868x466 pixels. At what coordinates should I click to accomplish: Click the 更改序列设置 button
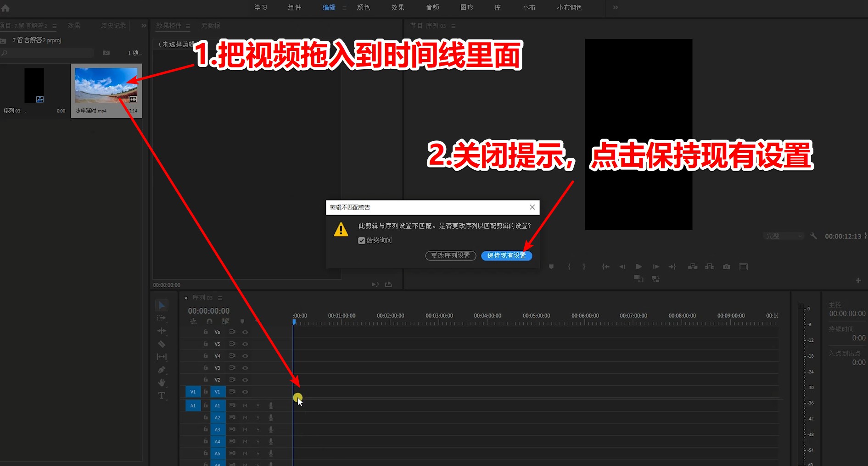click(450, 255)
